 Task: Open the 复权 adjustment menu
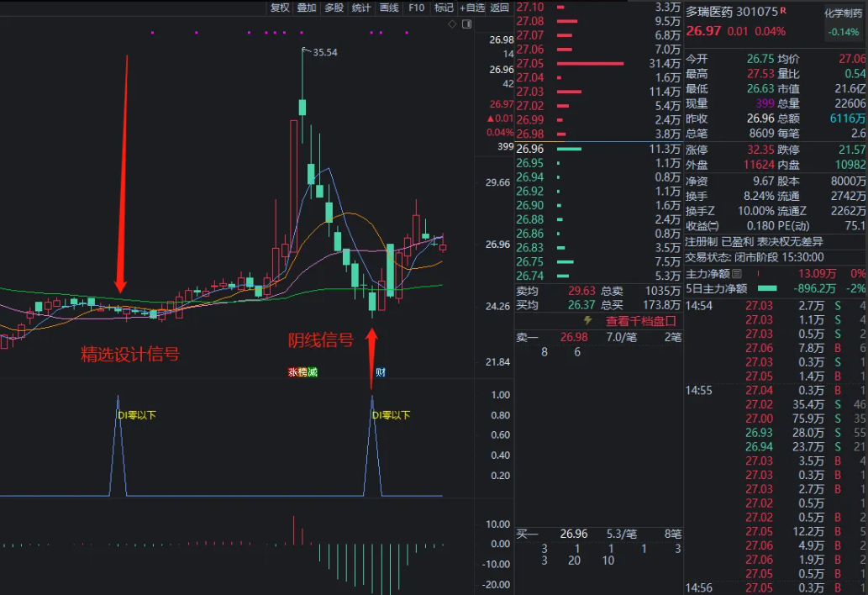tap(280, 8)
